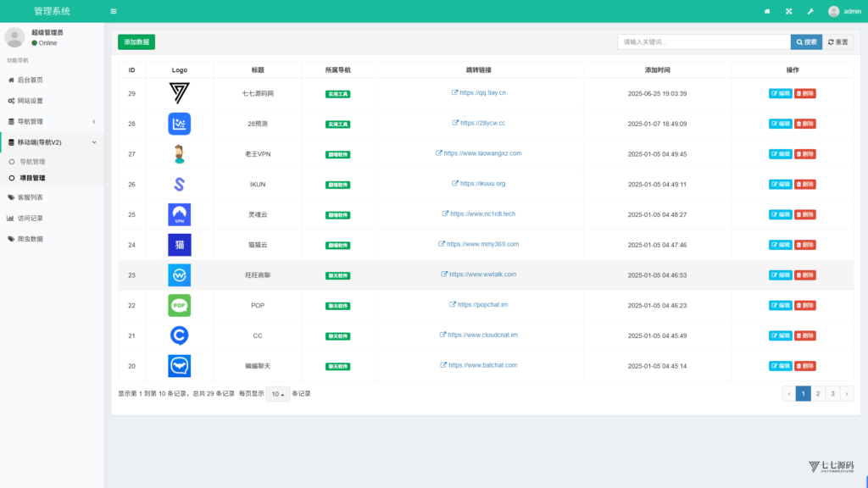Focus the keyword search input field
Screen dimensions: 868x488
(x=704, y=42)
